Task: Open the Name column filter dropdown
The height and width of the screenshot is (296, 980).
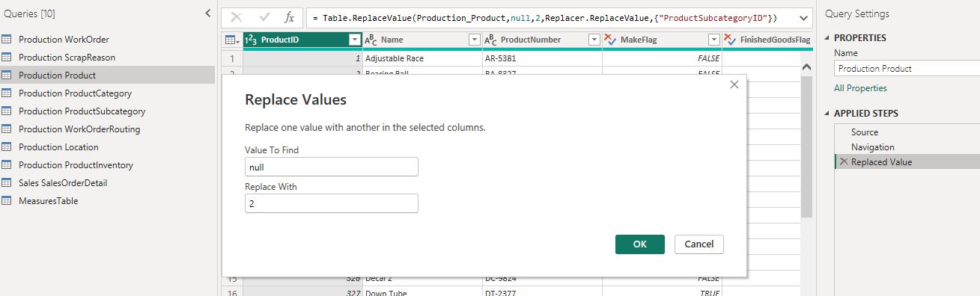Action: point(474,40)
